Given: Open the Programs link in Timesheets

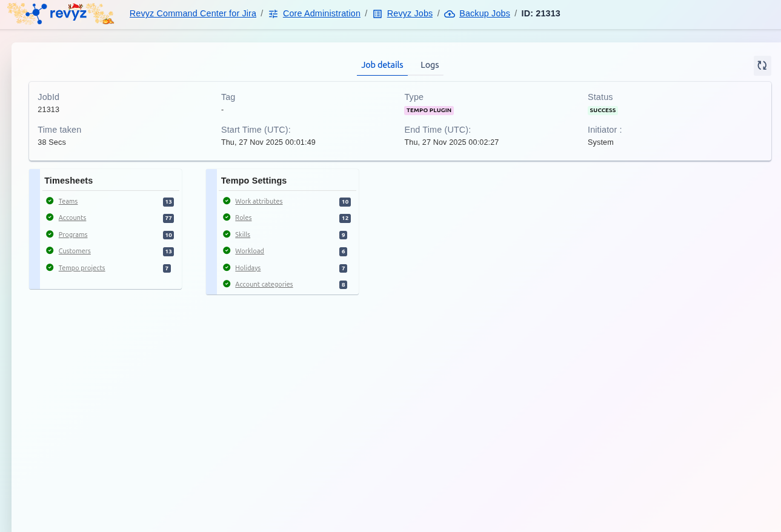Looking at the screenshot, I should point(73,234).
